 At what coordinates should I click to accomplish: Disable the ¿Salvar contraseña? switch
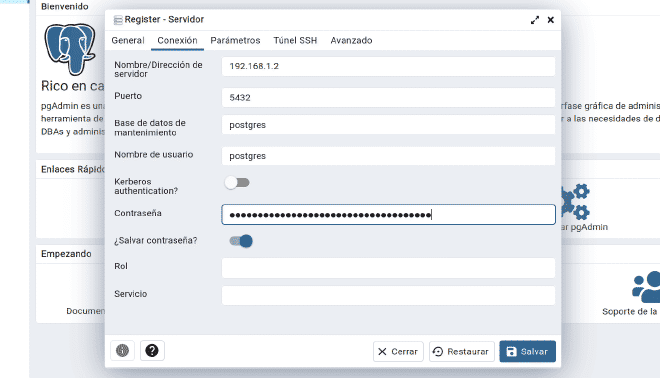pyautogui.click(x=241, y=241)
